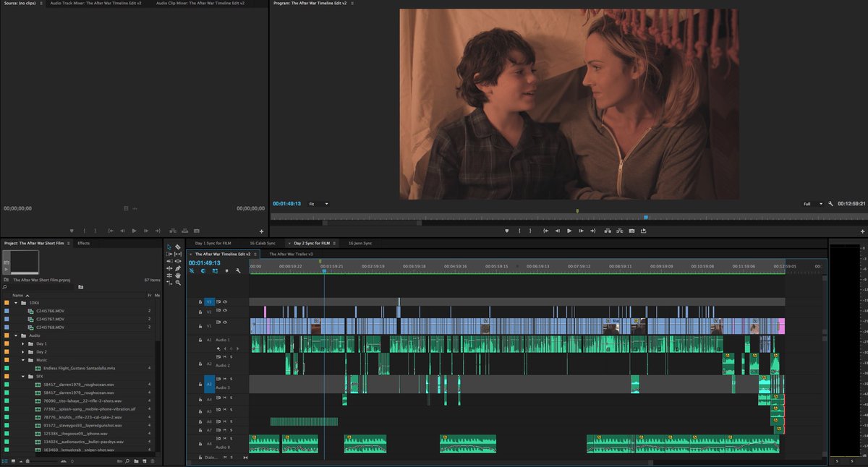Switch to 16 Caleb Sync tab
The image size is (868, 467).
[x=263, y=243]
